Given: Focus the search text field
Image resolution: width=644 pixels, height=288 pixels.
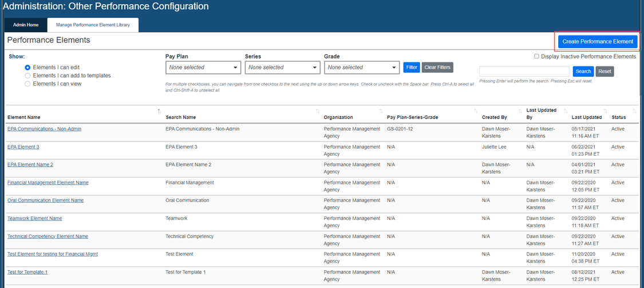Looking at the screenshot, I should point(524,72).
